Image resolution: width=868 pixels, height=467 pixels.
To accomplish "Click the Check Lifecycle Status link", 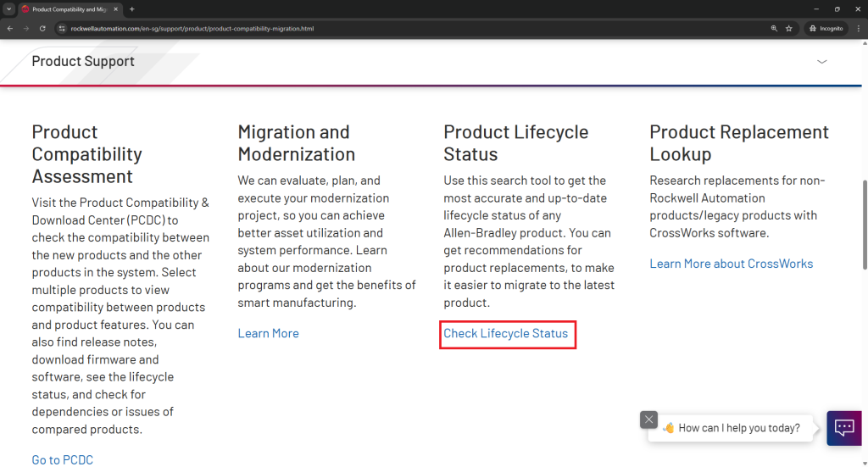I will pyautogui.click(x=506, y=334).
